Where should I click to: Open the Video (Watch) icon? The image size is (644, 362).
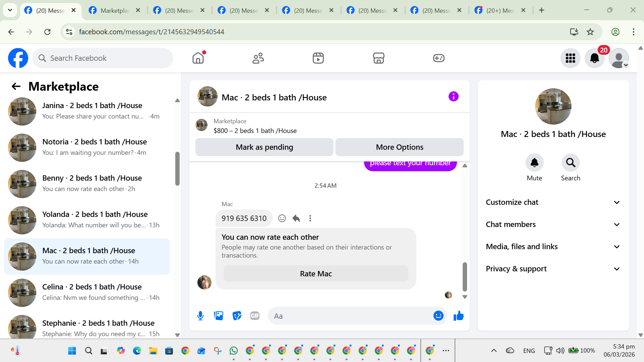tap(318, 58)
